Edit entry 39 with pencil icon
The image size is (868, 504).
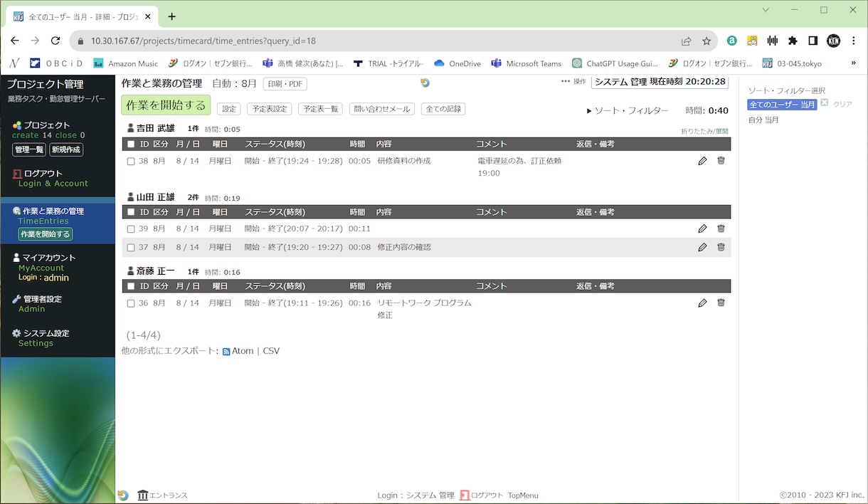pyautogui.click(x=702, y=229)
